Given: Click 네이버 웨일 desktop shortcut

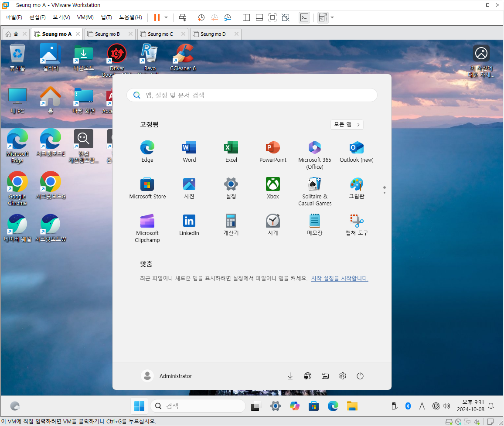Looking at the screenshot, I should coord(17,228).
